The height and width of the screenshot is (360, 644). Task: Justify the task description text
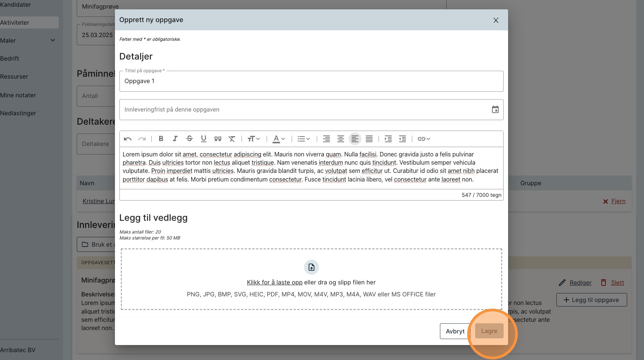[369, 139]
